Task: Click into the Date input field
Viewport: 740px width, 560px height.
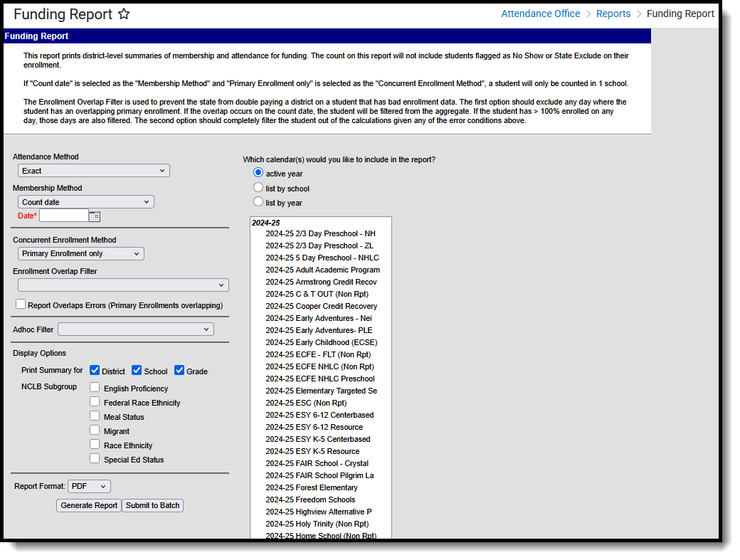Action: (64, 216)
